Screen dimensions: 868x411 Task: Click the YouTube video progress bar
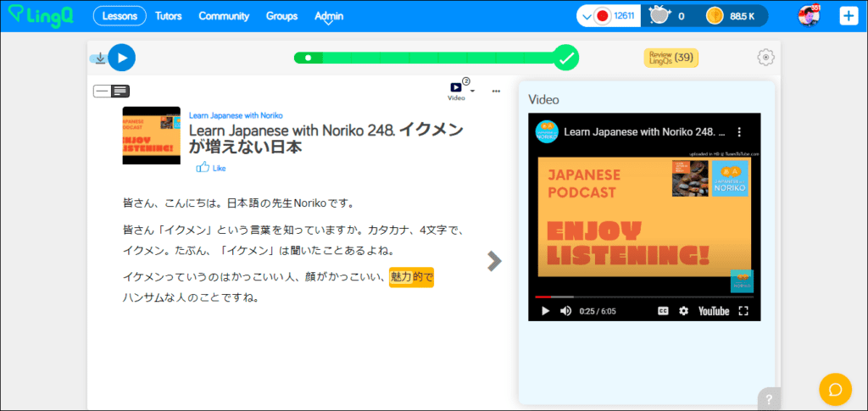coord(644,297)
